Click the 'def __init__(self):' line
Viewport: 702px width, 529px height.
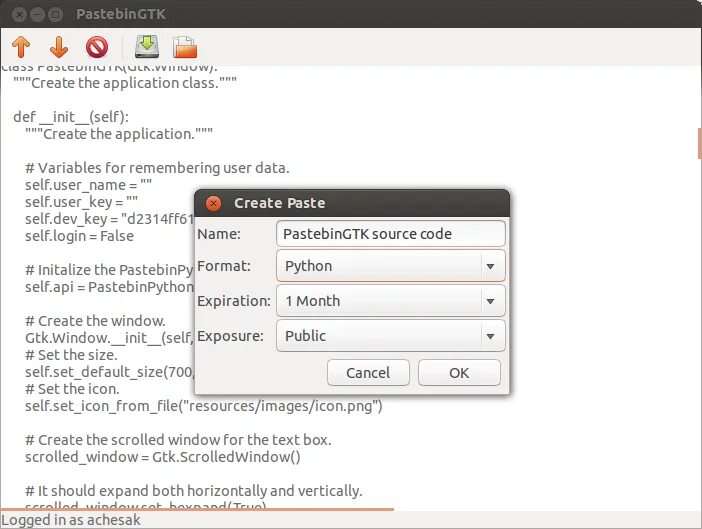pos(71,117)
